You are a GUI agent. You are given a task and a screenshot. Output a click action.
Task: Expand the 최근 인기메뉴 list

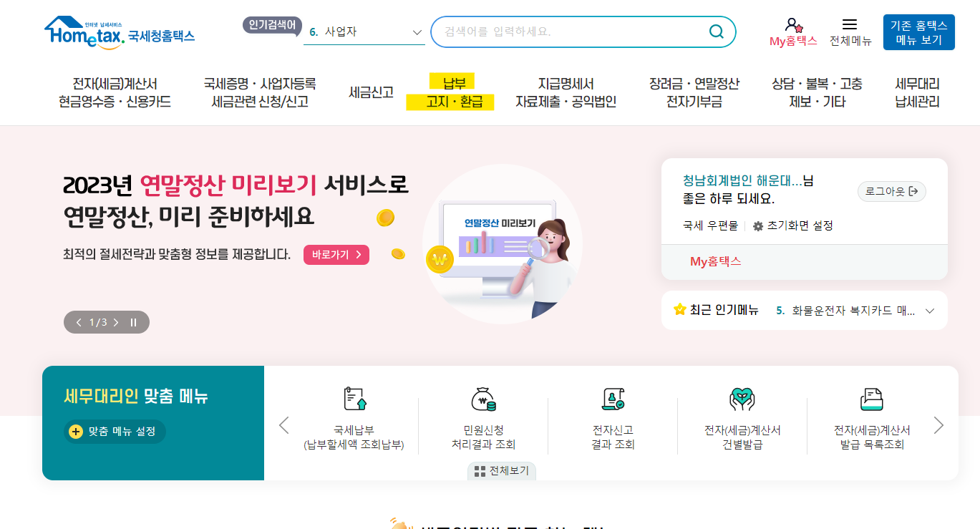pos(930,311)
